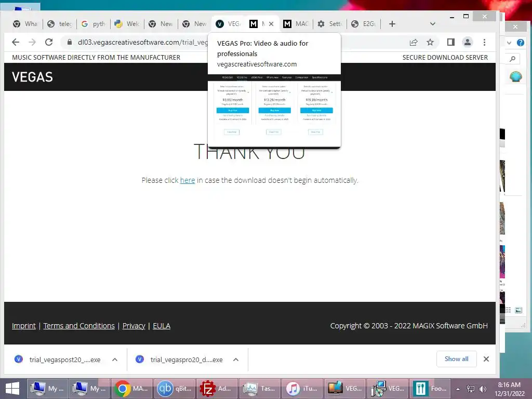Bookmark this page with star
The height and width of the screenshot is (399, 532).
coord(430,42)
